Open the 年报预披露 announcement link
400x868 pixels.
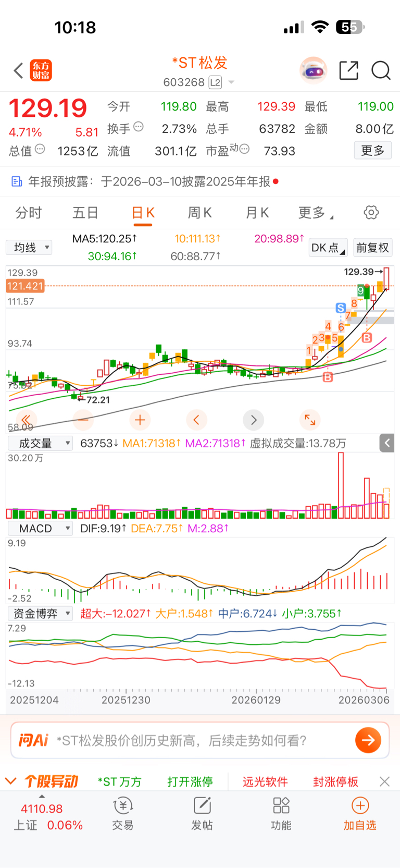149,181
